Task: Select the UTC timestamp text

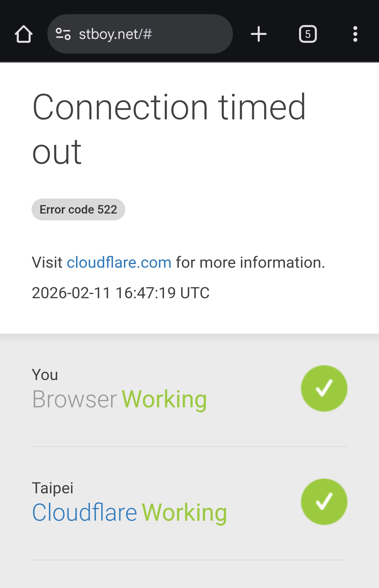Action: click(x=121, y=293)
